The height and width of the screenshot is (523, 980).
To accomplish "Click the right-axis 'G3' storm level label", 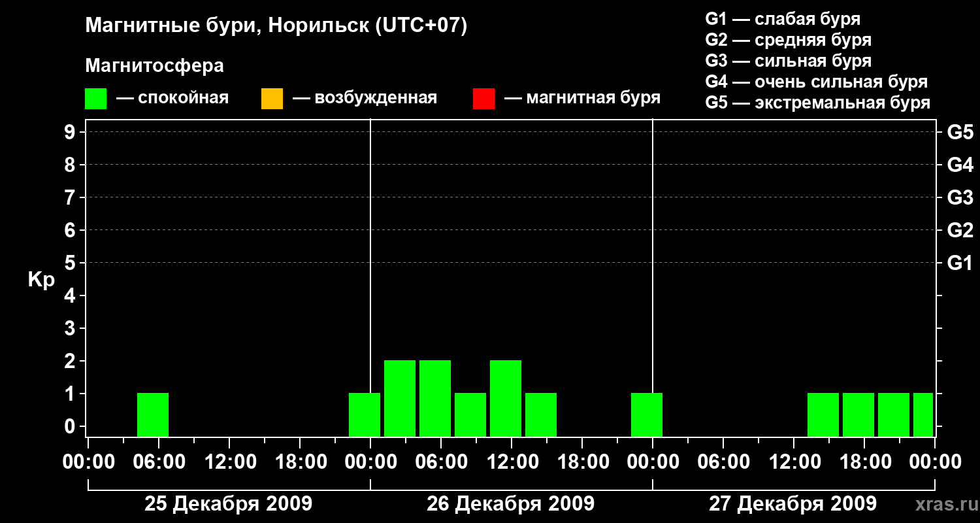I will 960,197.
